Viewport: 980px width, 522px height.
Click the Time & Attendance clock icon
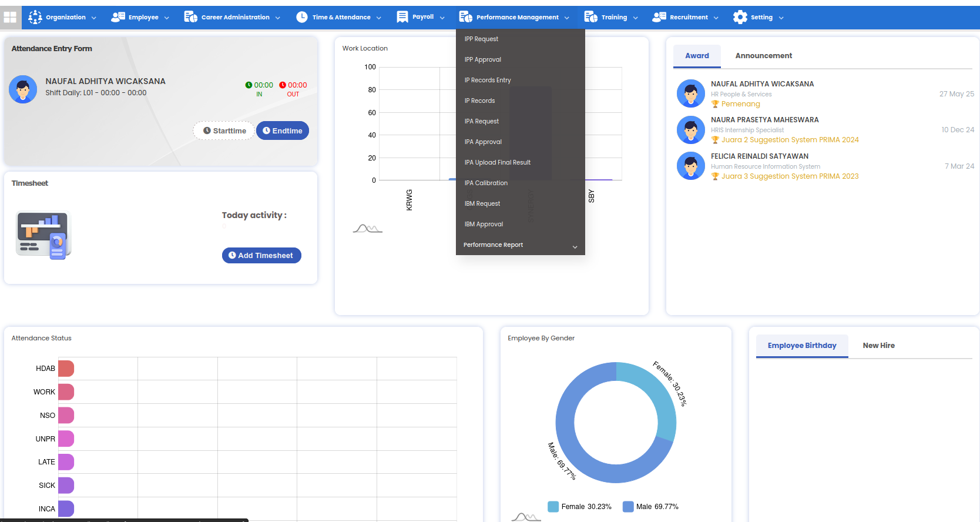coord(302,17)
